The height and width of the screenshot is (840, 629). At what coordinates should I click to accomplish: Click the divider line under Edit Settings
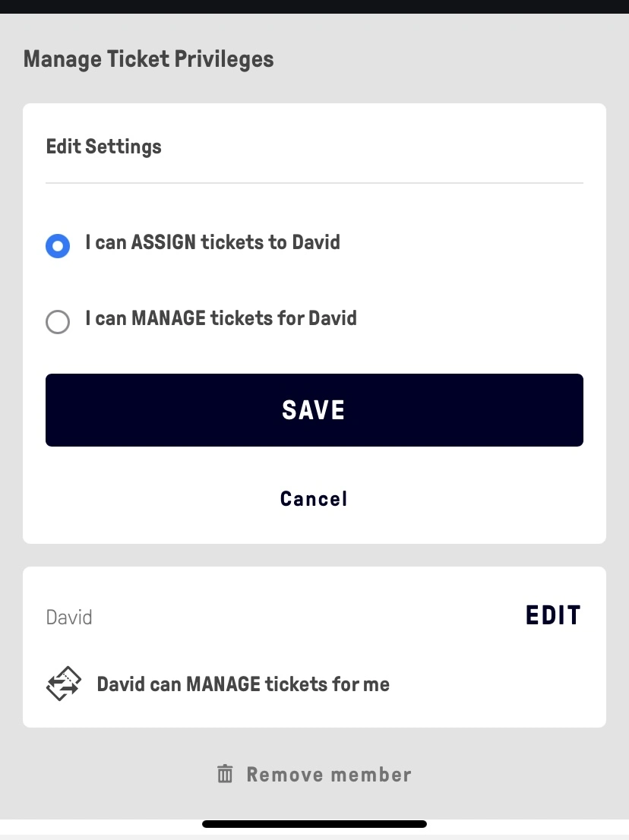tap(314, 183)
